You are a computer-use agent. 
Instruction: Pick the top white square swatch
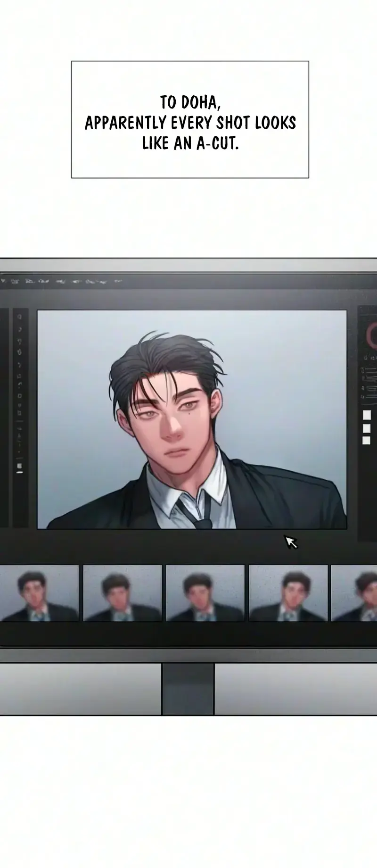click(x=366, y=415)
